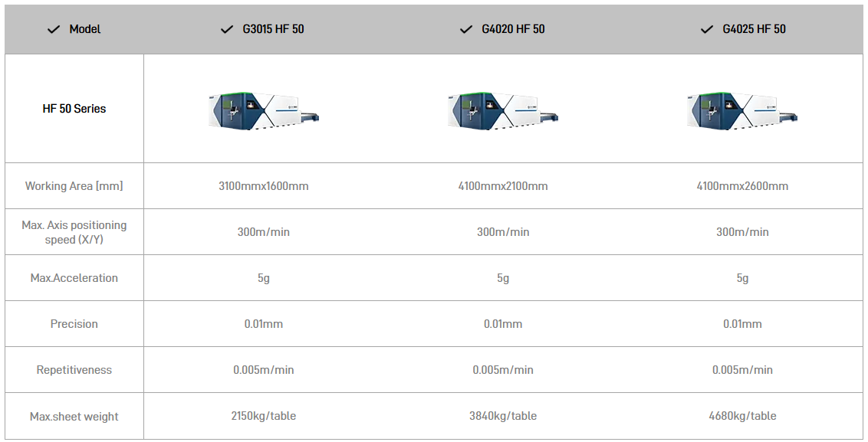Click the 4680kg/table sheet weight value
This screenshot has width=868, height=442.
(742, 416)
